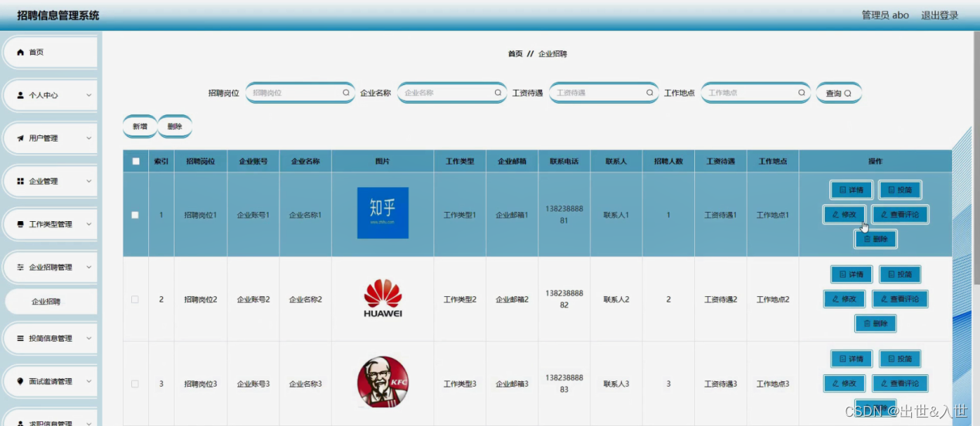This screenshot has height=426, width=980.
Task: Click 投简 button in row 招聘岗位3
Action: (900, 359)
